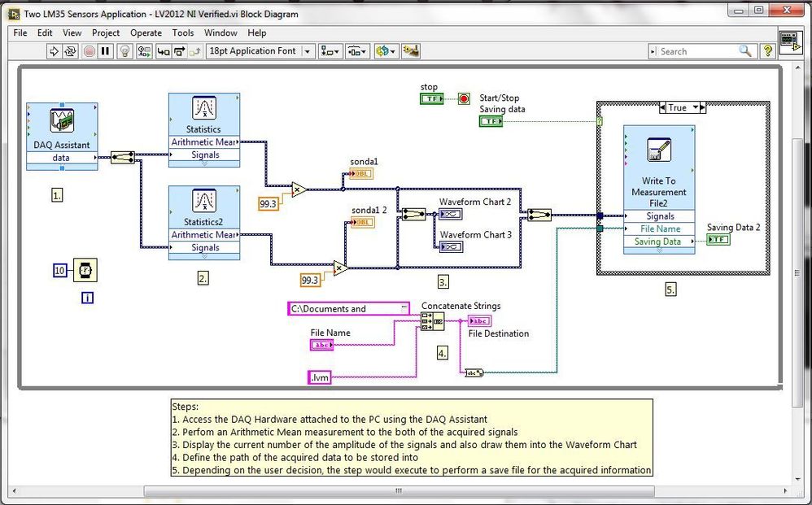Select the sonda1 DBL indicator terminal
The height and width of the screenshot is (505, 812).
[x=361, y=173]
